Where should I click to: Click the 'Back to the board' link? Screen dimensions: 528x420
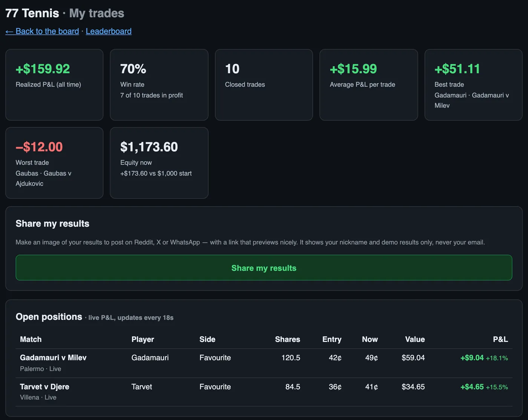pyautogui.click(x=42, y=31)
